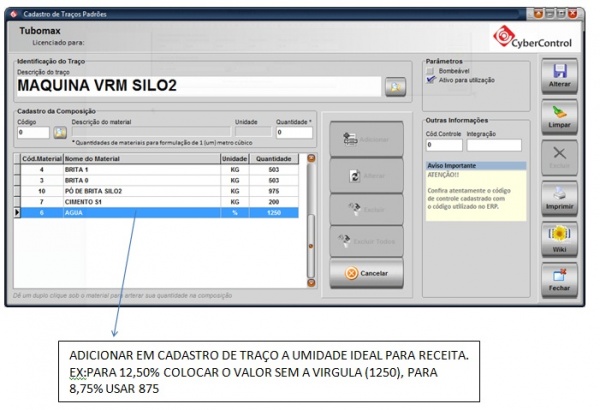Click the materials list vertical scrollbar

[x=311, y=220]
